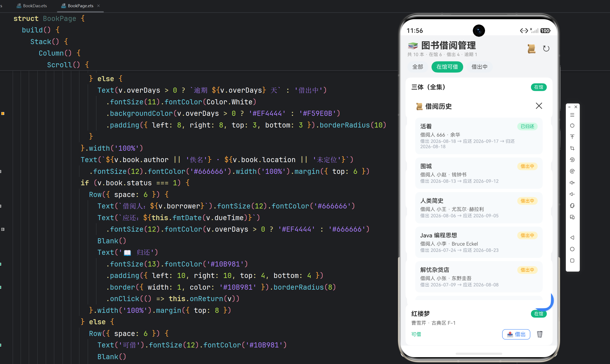The height and width of the screenshot is (364, 610).
Task: Click the gray gutter swatch beside the '#EF4444' : '#666666' fontColor line
Action: coord(3,229)
